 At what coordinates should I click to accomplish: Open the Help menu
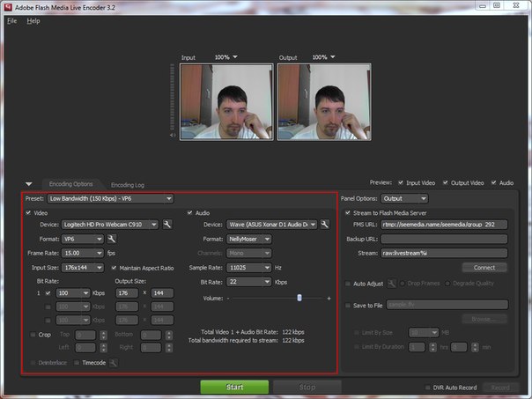tap(33, 21)
